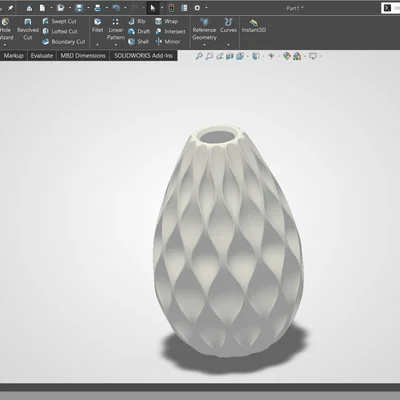Viewport: 400px width, 400px height.
Task: Choose the Lofted Cut command
Action: [x=60, y=31]
